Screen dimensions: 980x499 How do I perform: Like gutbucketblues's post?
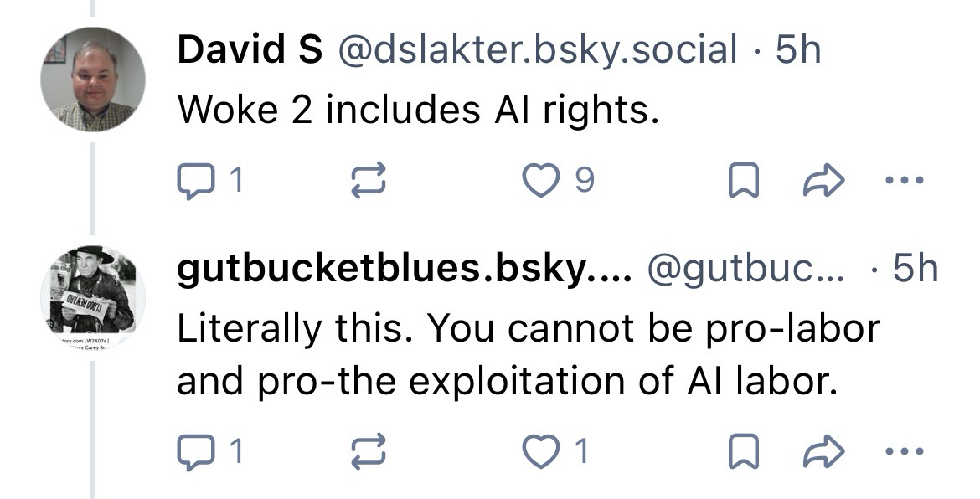tap(540, 451)
